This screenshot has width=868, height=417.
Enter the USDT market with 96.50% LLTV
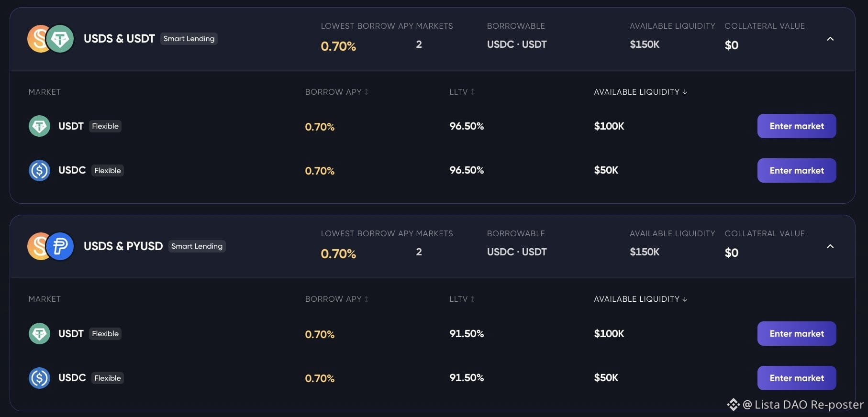click(x=797, y=126)
